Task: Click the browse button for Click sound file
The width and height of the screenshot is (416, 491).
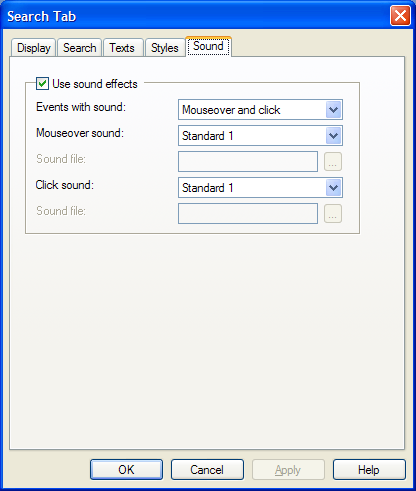Action: tap(333, 214)
